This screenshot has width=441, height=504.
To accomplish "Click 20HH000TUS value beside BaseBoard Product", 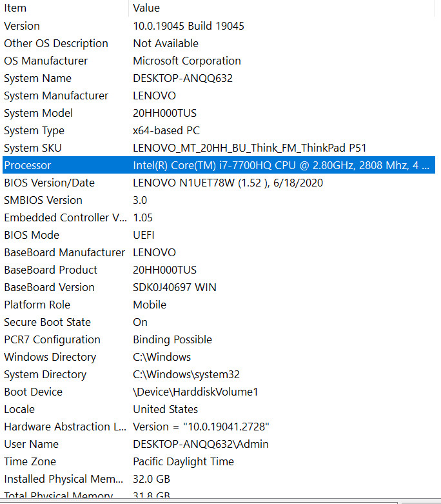I will pos(165,270).
